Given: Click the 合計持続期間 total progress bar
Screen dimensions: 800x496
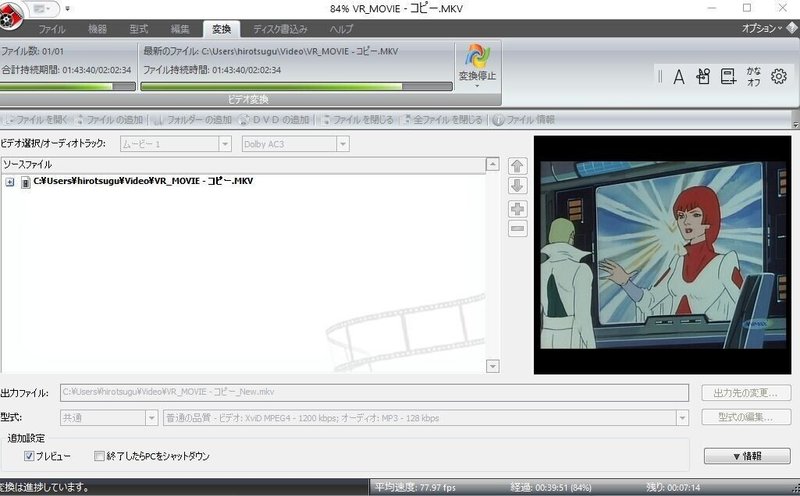Looking at the screenshot, I should (68, 87).
